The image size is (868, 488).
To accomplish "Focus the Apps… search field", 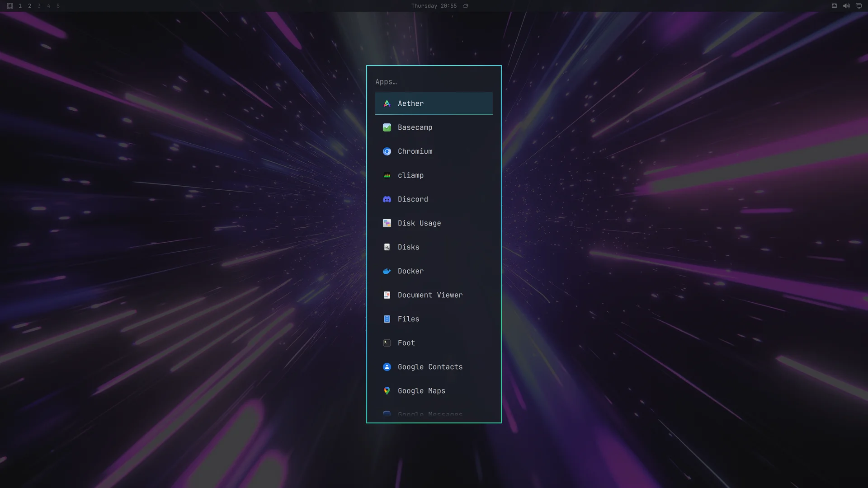I will coord(434,82).
